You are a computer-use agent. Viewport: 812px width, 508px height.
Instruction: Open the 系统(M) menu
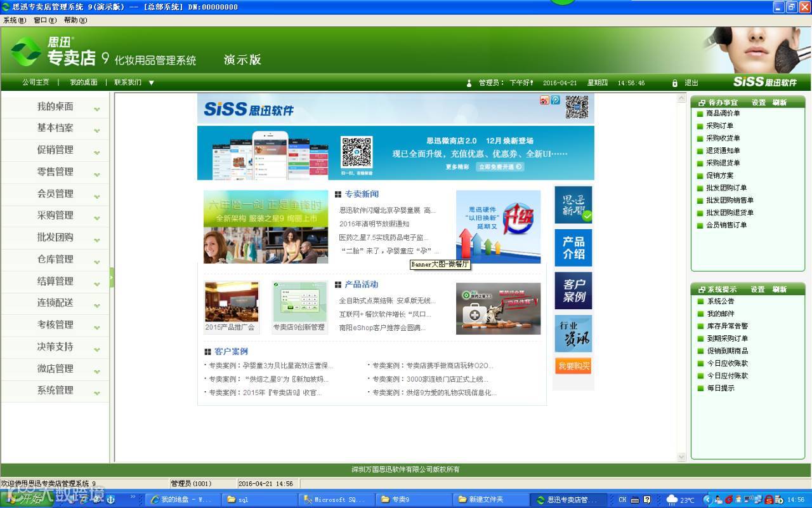click(14, 20)
